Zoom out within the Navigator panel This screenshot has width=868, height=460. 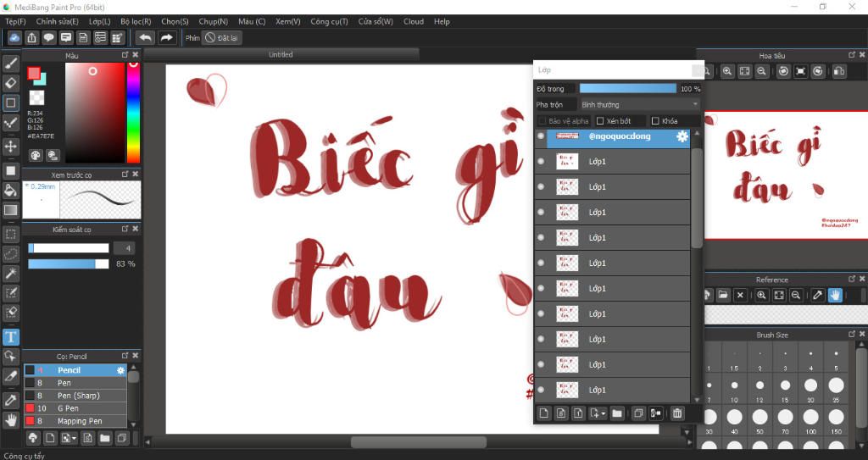762,71
